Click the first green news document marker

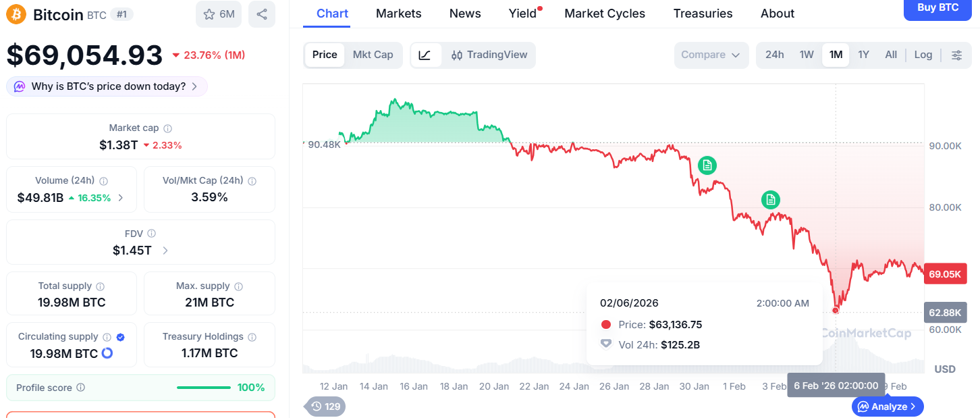click(x=707, y=165)
